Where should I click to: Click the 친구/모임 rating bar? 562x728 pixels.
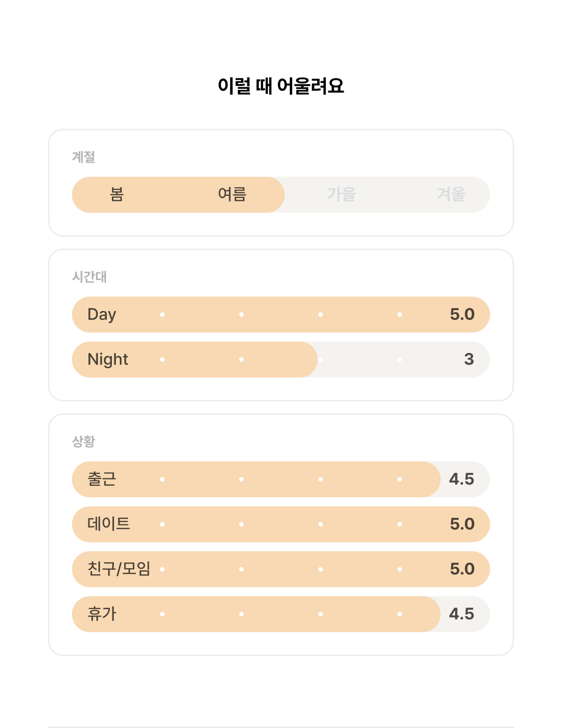pyautogui.click(x=281, y=569)
